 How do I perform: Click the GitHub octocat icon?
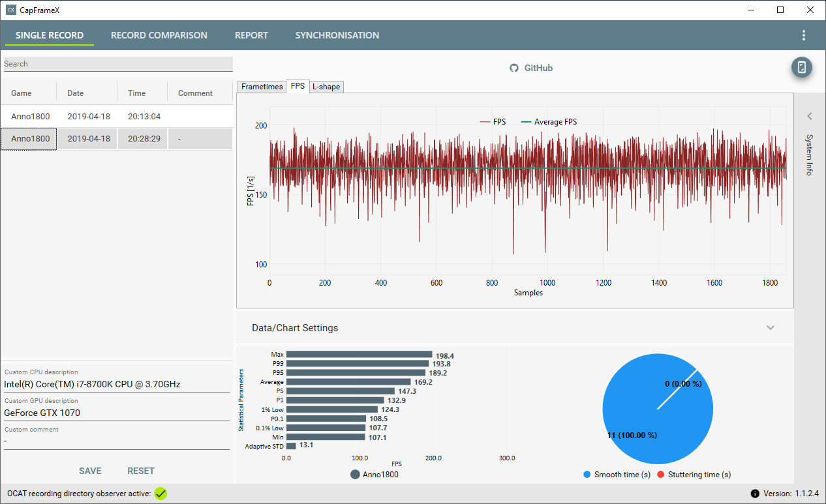[x=514, y=68]
